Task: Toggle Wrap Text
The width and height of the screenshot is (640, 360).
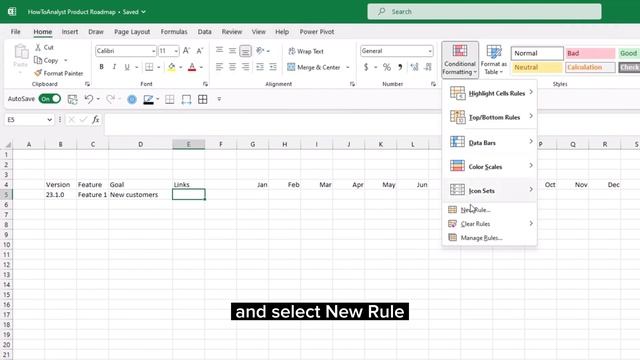Action: 306,51
